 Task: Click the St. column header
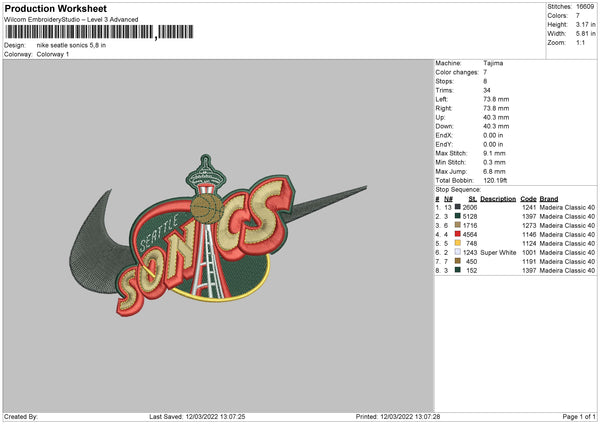pos(473,199)
